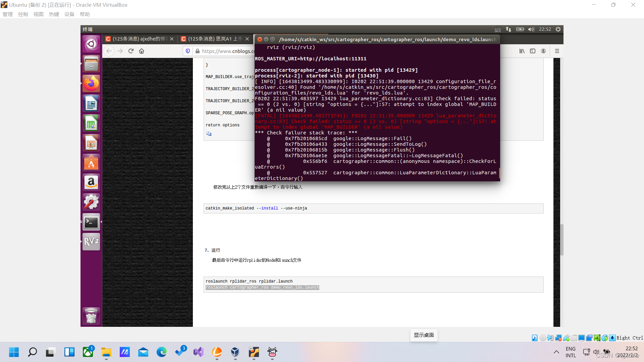Open tracking protection shield panel

pyautogui.click(x=188, y=51)
